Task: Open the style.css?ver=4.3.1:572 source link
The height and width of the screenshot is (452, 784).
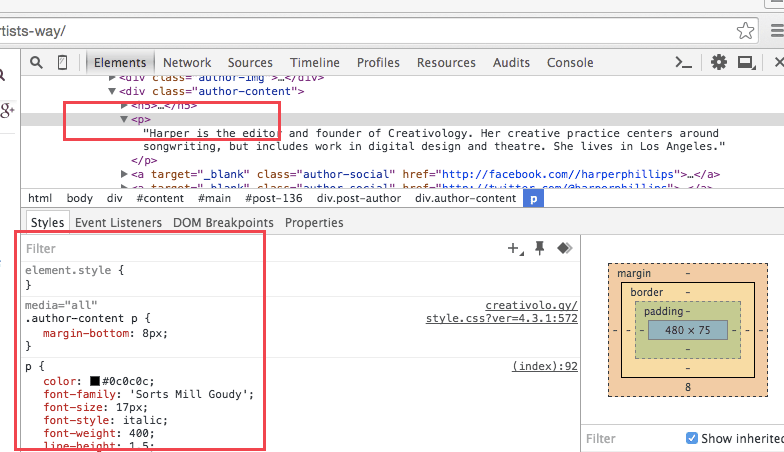Action: coord(502,319)
